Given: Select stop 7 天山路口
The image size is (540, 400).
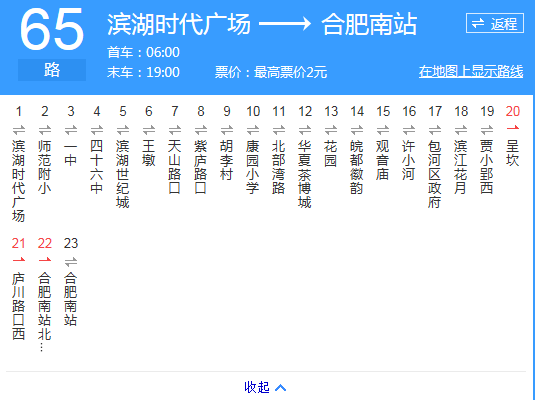Looking at the screenshot, I should (x=175, y=167).
